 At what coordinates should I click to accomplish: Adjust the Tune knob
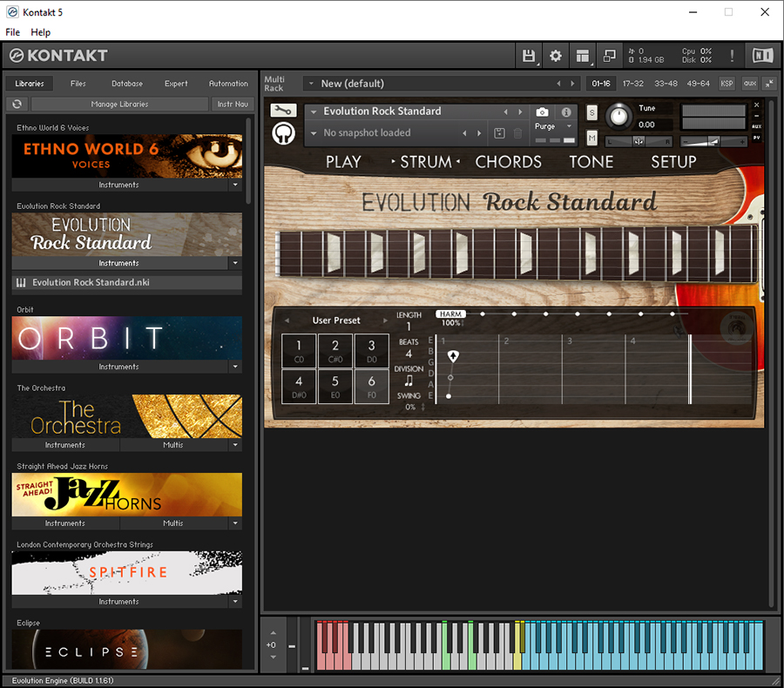point(619,117)
